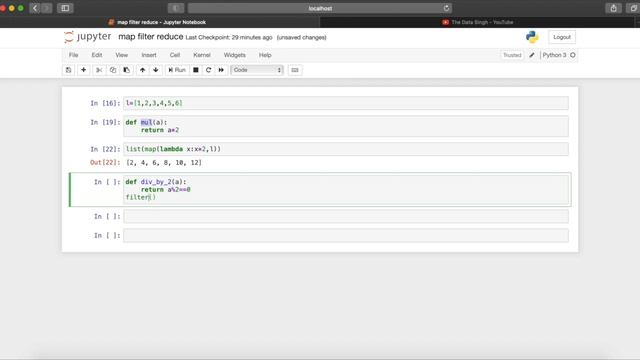Open the cell type Code dropdown
This screenshot has height=360, width=640.
pyautogui.click(x=257, y=70)
